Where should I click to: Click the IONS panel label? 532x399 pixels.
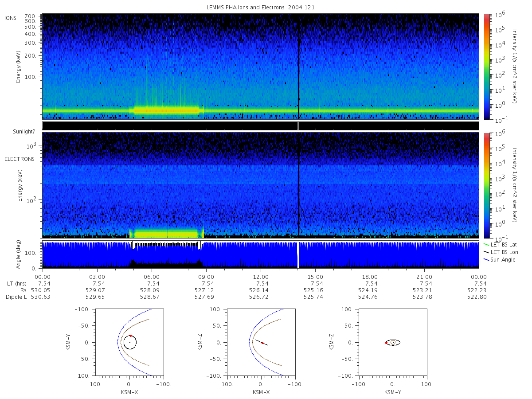click(x=11, y=18)
